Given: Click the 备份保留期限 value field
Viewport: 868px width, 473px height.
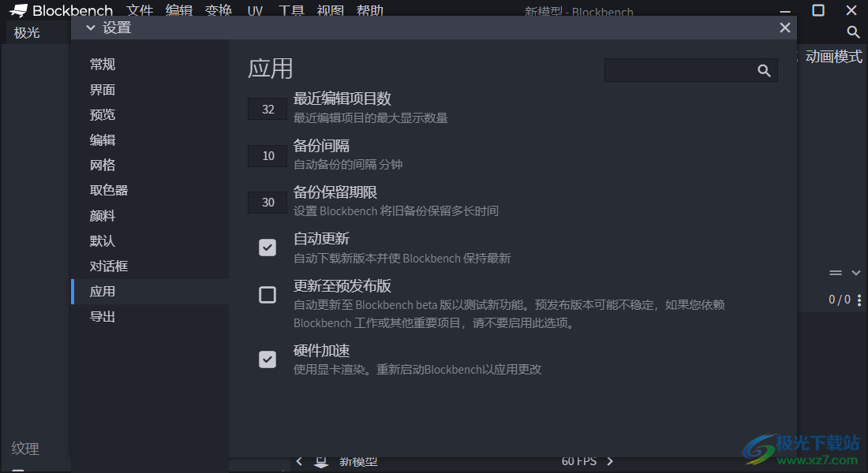Looking at the screenshot, I should (x=268, y=202).
